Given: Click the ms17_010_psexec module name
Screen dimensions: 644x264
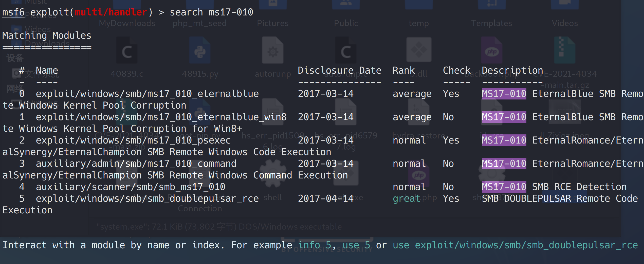Looking at the screenshot, I should [x=133, y=140].
